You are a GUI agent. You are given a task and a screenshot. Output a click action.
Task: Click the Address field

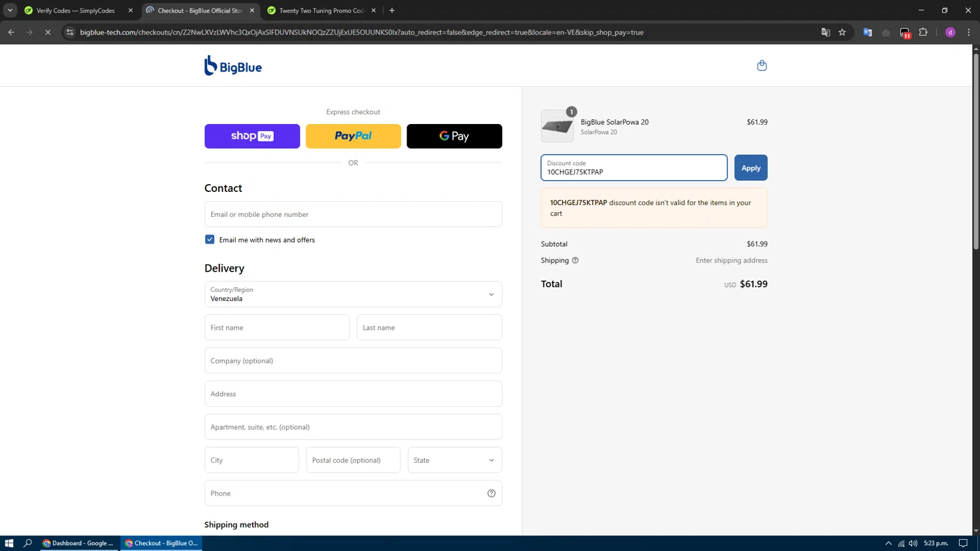coord(353,394)
